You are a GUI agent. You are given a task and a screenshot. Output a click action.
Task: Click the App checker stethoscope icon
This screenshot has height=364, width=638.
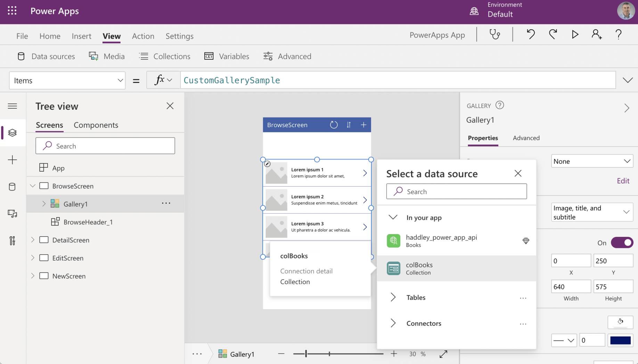pos(494,34)
